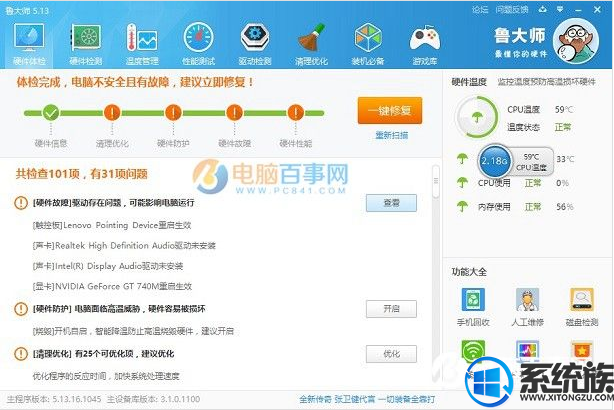Go to the 性能测试 performance test tab
The height and width of the screenshot is (410, 614).
tap(199, 44)
